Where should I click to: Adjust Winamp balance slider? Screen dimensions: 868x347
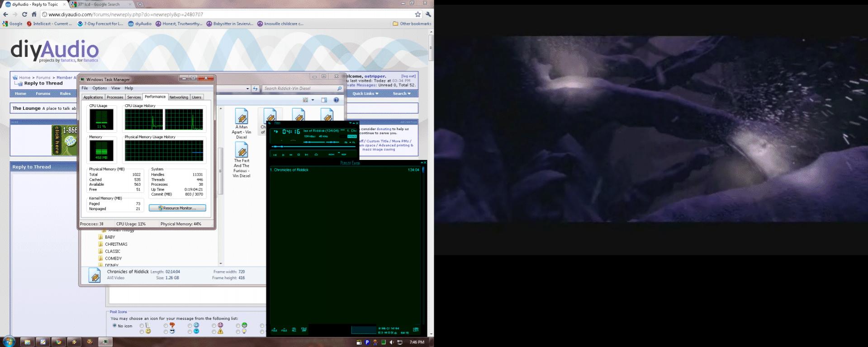tap(332, 142)
